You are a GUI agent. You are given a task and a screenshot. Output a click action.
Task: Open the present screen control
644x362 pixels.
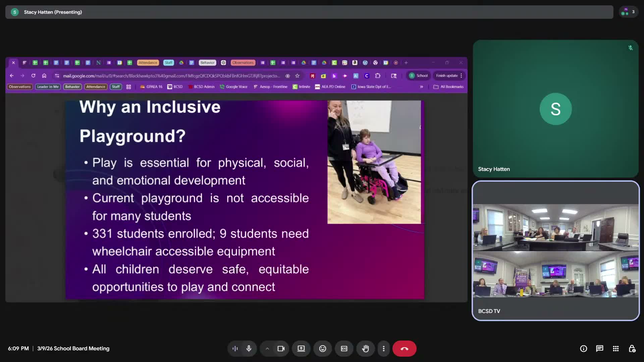(x=301, y=348)
